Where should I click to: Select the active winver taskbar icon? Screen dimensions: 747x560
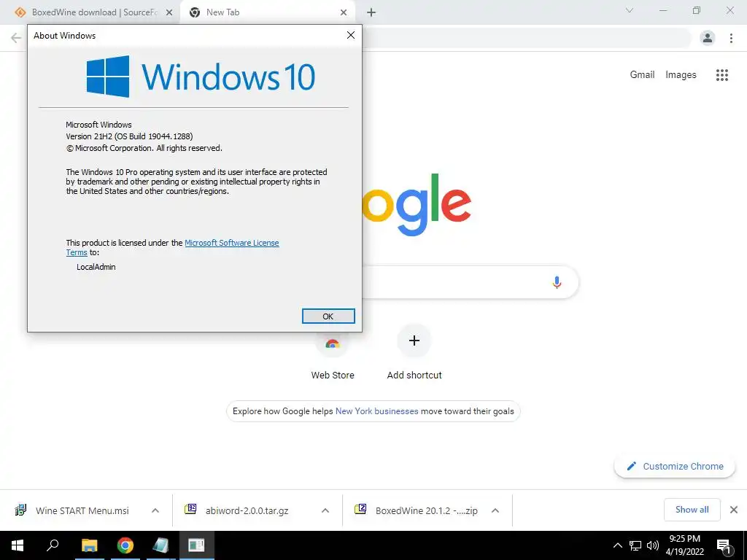[x=196, y=545]
